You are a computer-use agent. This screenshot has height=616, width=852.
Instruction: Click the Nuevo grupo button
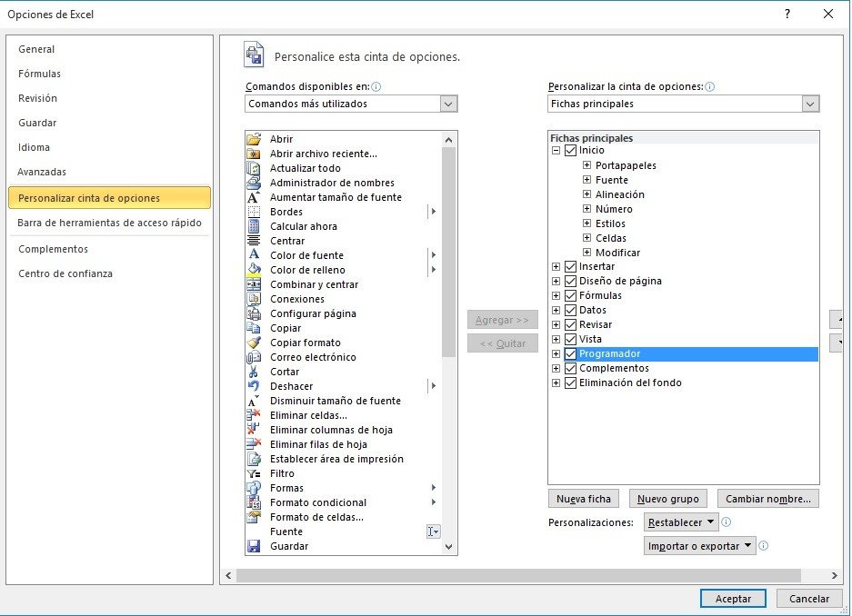[x=667, y=499]
